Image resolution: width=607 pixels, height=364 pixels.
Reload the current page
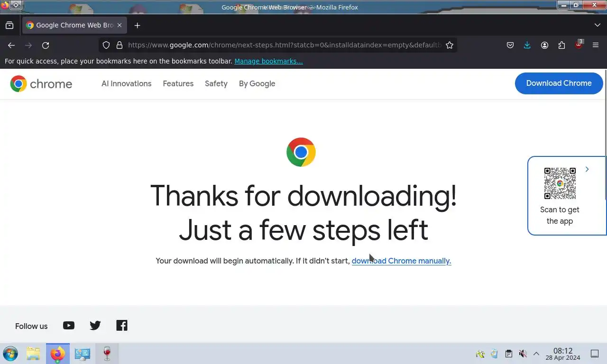pos(46,45)
